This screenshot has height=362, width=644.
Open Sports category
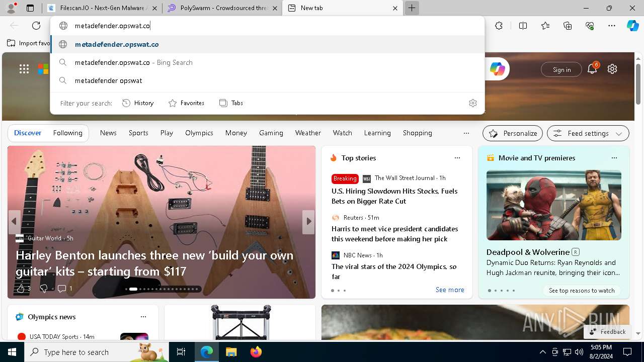tap(138, 133)
